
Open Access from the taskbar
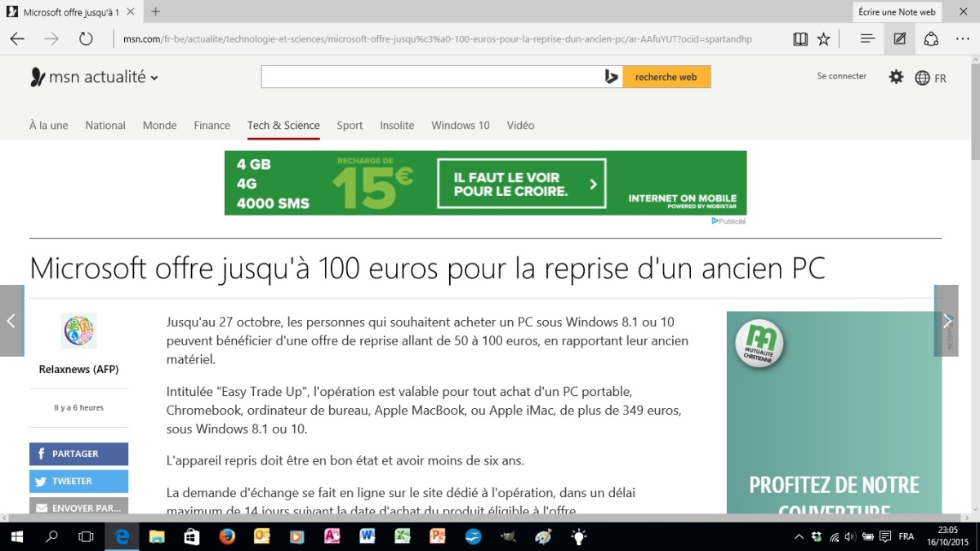click(x=332, y=536)
